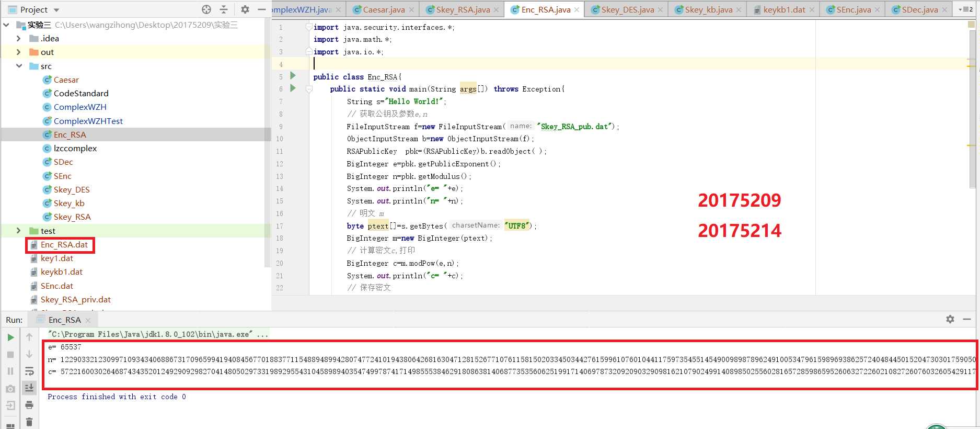The height and width of the screenshot is (429, 980).
Task: Hide the Project panel with dash icon
Action: (x=262, y=9)
